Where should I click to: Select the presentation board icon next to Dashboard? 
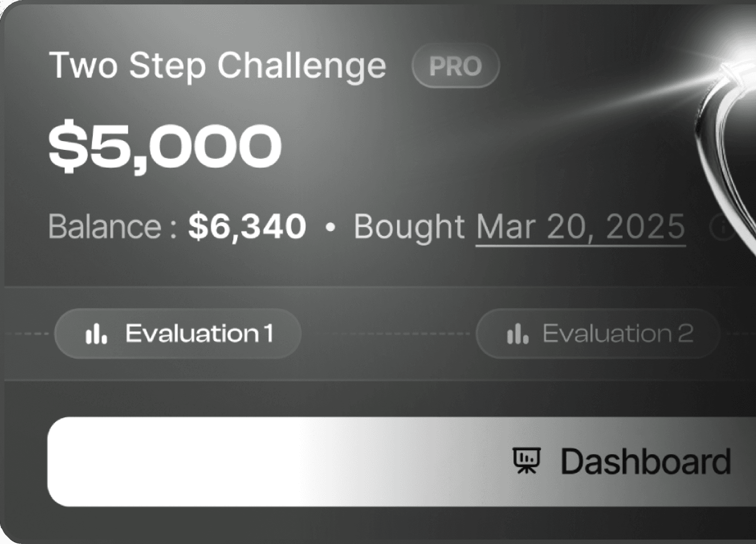pos(528,461)
